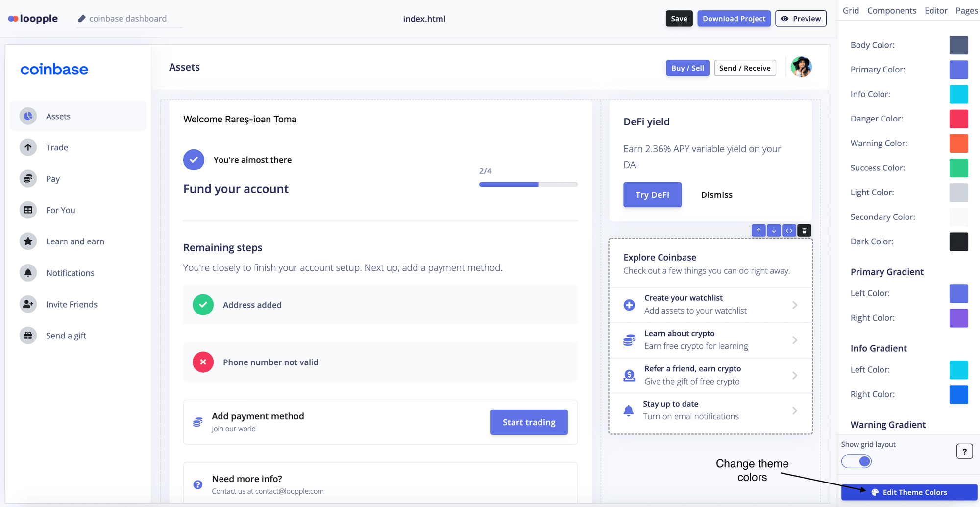Switch to the Editor tab

pos(936,11)
